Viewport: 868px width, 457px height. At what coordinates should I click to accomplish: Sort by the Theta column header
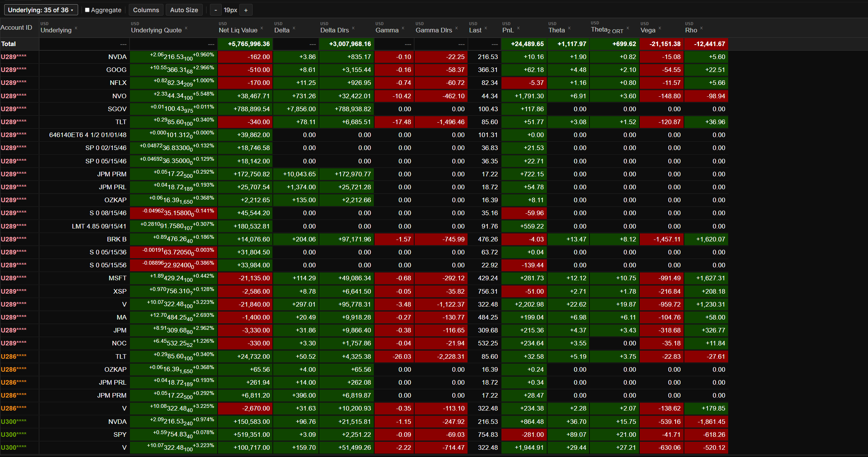pos(557,30)
